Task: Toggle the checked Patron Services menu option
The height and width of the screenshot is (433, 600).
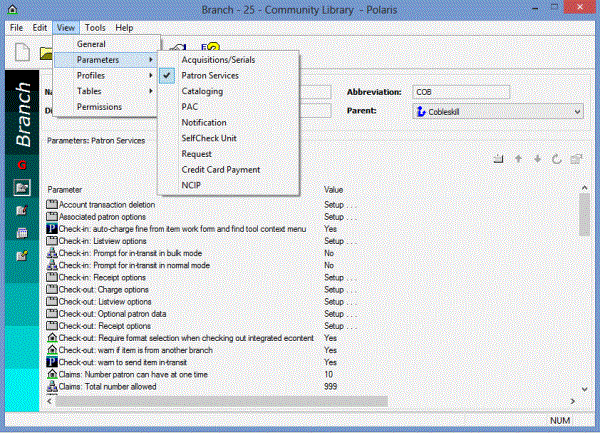Action: pos(209,76)
